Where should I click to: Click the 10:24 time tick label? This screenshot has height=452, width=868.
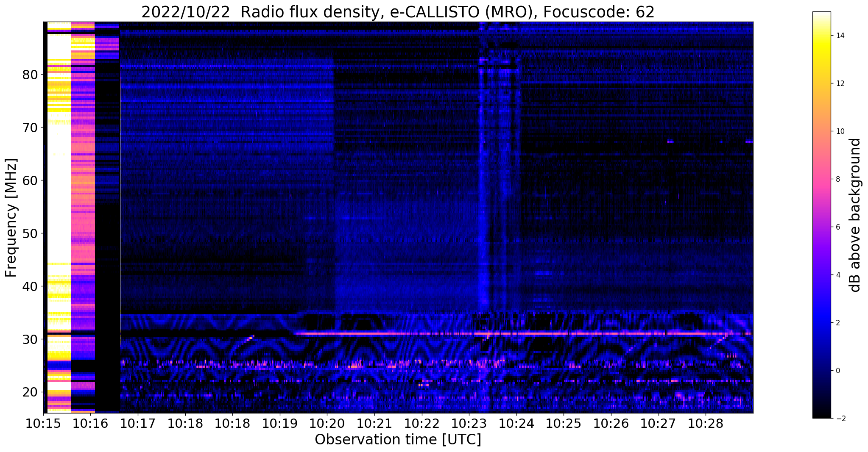516,424
